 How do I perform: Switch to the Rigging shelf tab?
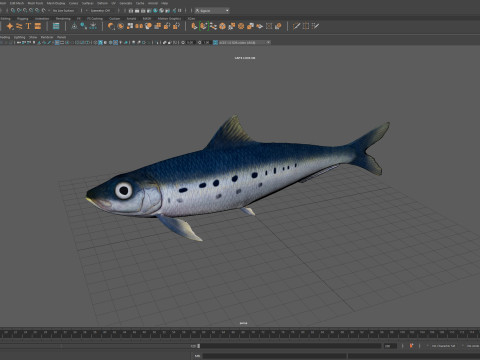pyautogui.click(x=23, y=19)
